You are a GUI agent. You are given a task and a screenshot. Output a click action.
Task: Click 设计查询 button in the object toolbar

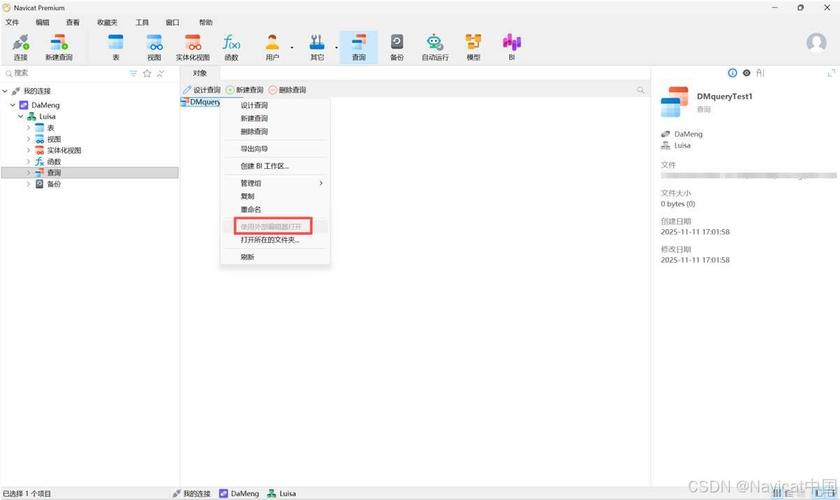coord(202,90)
